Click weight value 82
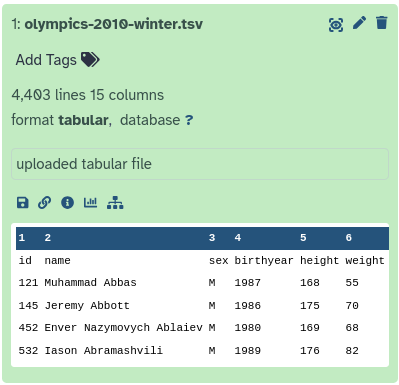 coord(352,350)
